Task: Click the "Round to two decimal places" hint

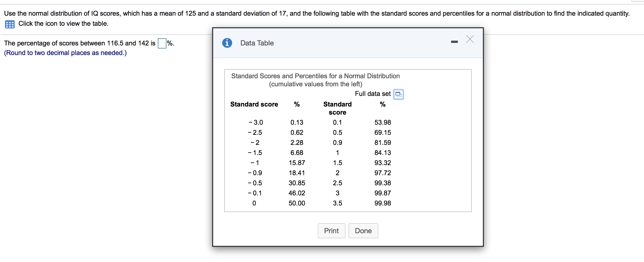Action: pyautogui.click(x=65, y=53)
